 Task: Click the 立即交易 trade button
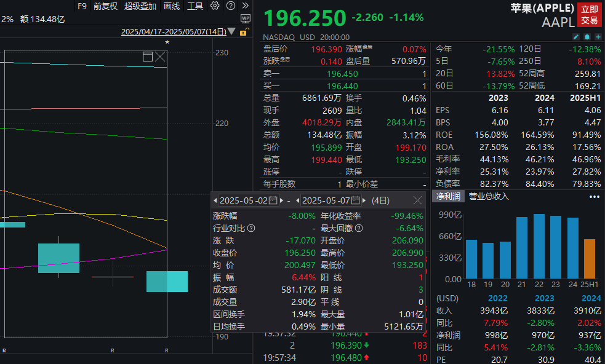589,15
